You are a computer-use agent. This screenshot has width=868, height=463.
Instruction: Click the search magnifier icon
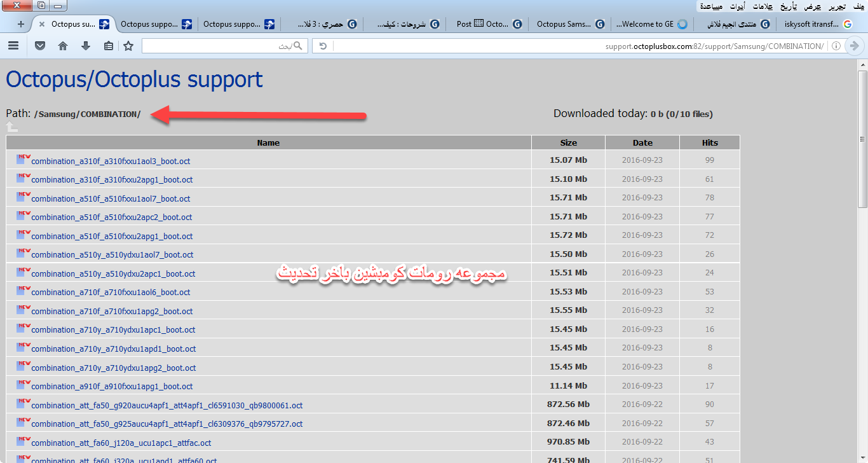(298, 46)
